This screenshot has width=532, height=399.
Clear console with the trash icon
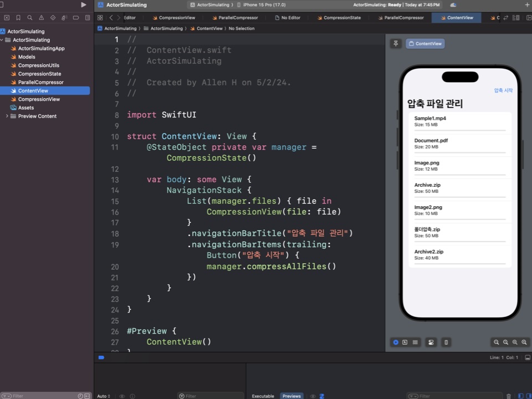[x=509, y=396]
